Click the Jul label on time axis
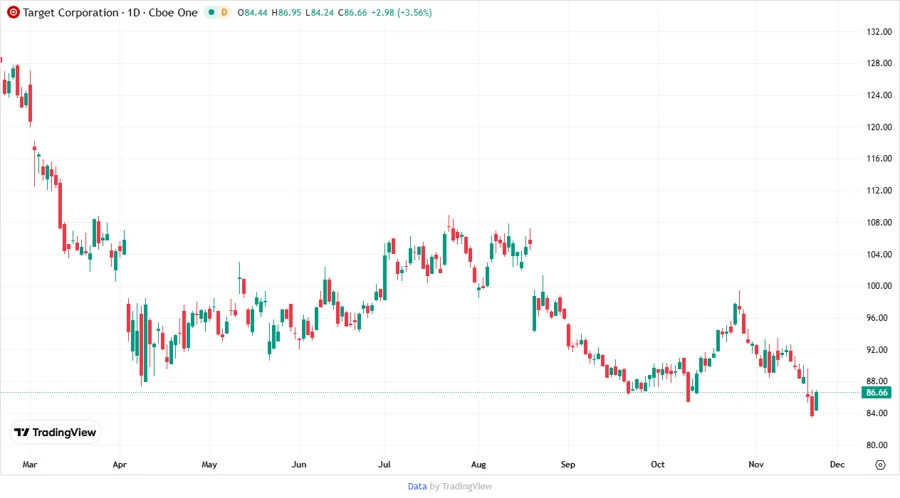This screenshot has width=900, height=498. tap(385, 464)
